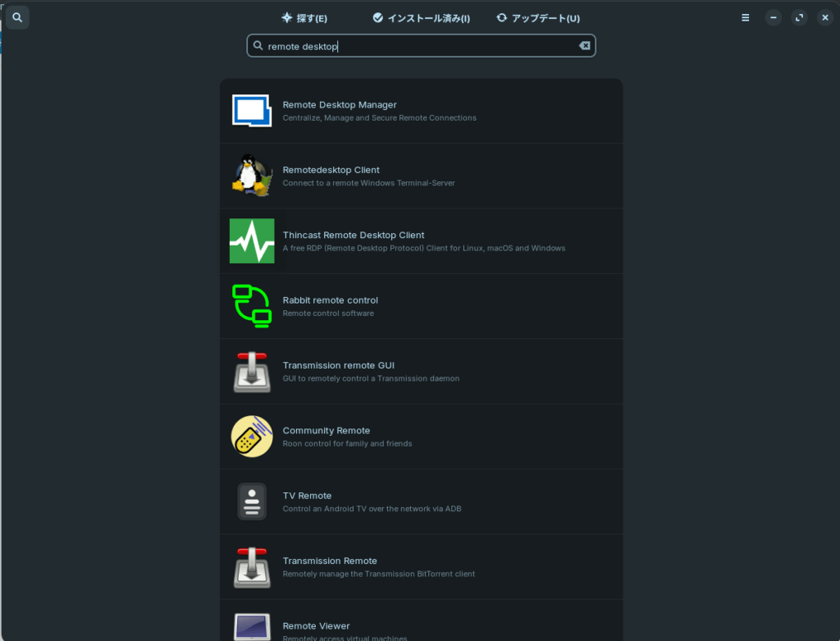Click the Rabbit remote control icon
The width and height of the screenshot is (840, 641).
coord(252,306)
